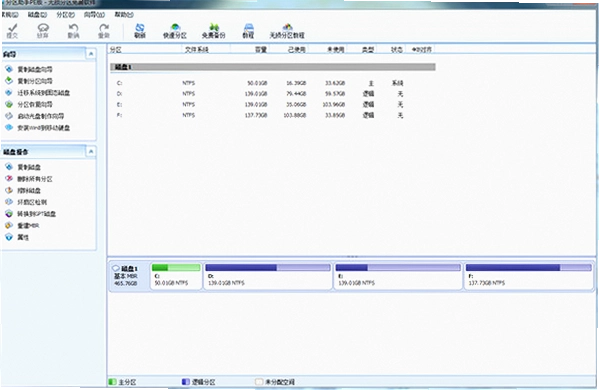Open the 磁盘 menu

[37, 15]
